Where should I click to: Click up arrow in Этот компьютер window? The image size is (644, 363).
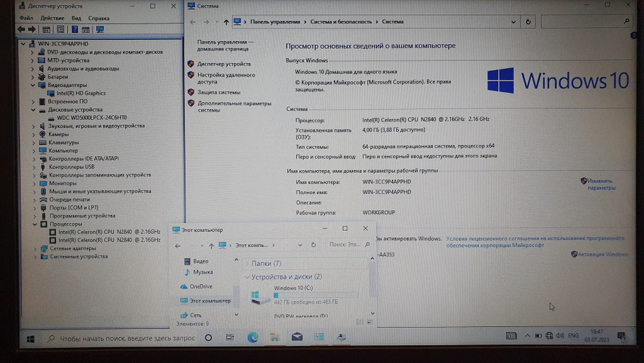coord(211,246)
